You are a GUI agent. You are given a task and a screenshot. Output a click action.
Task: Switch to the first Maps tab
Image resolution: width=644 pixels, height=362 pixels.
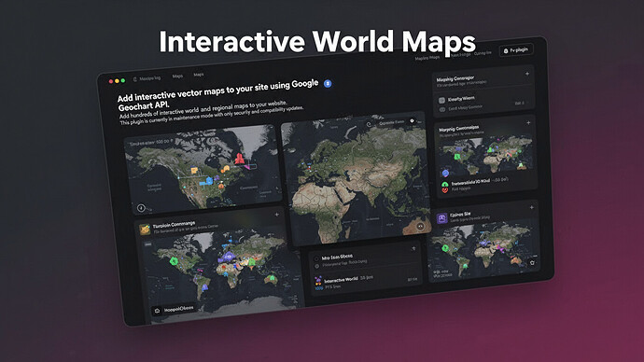(177, 77)
